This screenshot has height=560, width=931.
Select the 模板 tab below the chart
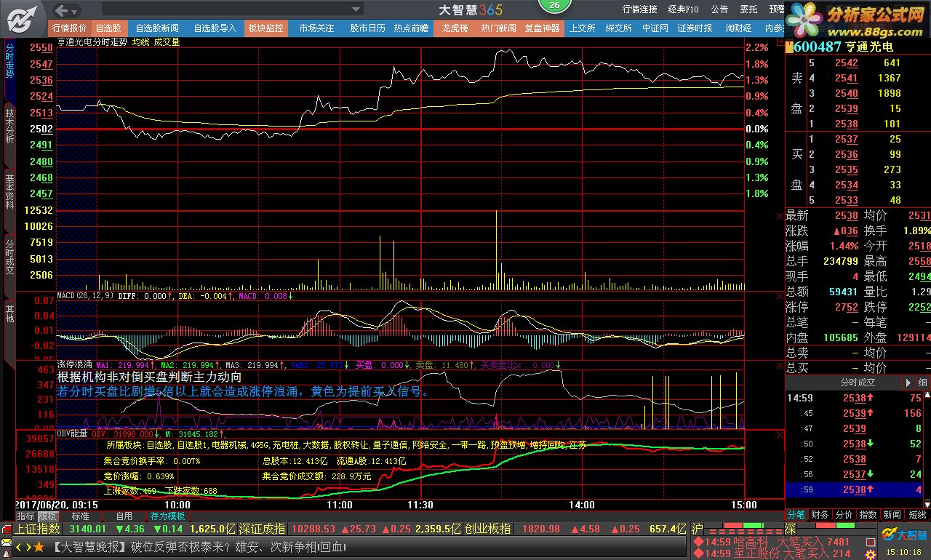click(x=47, y=516)
